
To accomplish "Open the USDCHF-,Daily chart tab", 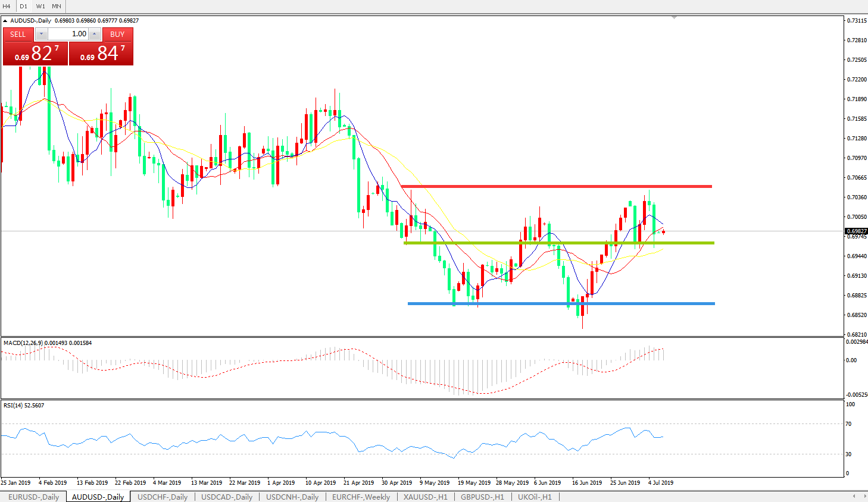I will [163, 497].
